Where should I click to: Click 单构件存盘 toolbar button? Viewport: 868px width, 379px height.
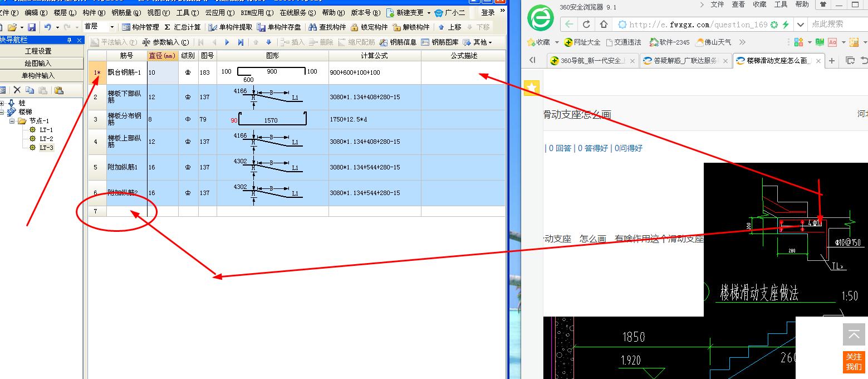click(x=279, y=27)
